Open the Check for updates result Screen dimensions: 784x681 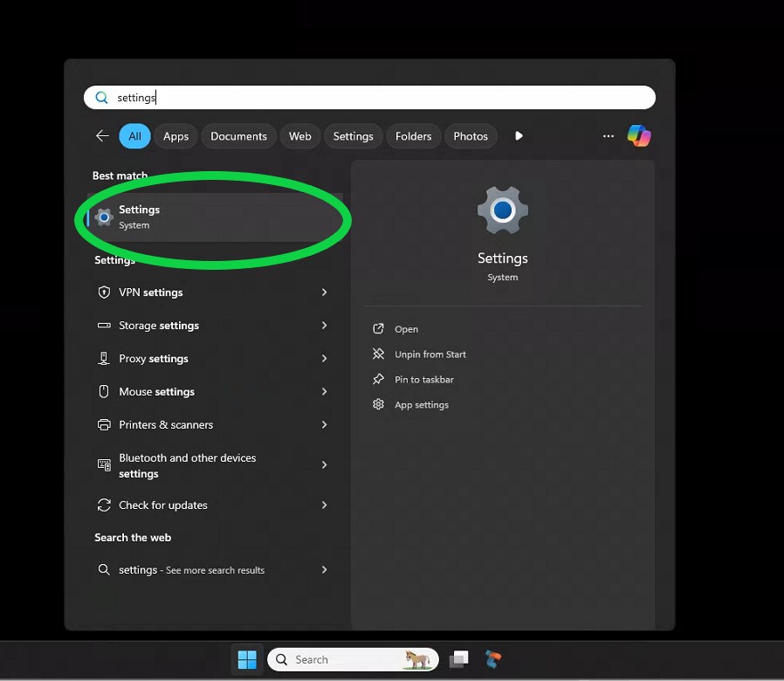click(215, 505)
